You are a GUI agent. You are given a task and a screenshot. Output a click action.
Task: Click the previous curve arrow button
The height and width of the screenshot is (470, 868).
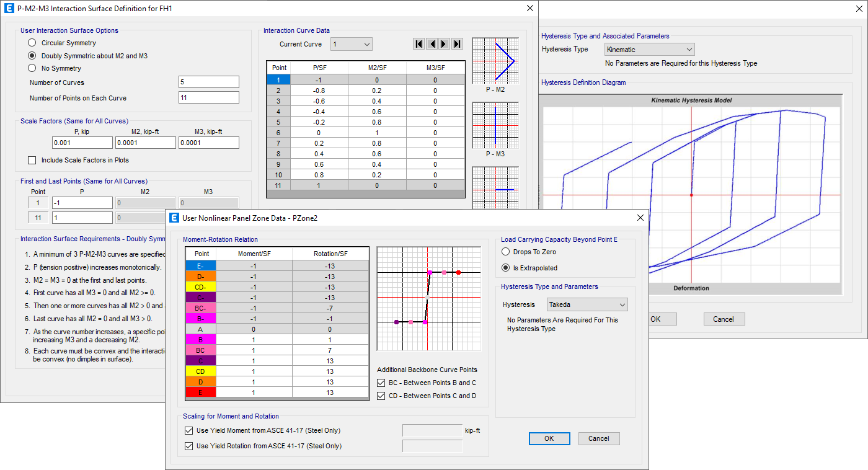tap(432, 44)
